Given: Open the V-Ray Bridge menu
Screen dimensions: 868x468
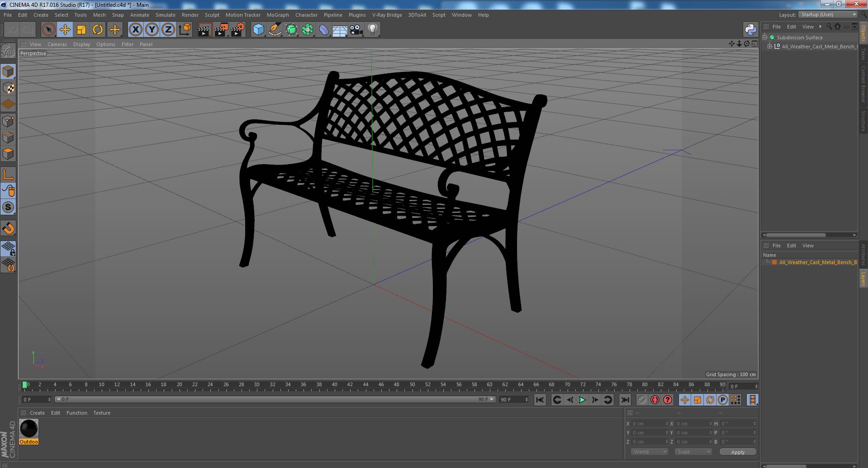Looking at the screenshot, I should [x=387, y=15].
